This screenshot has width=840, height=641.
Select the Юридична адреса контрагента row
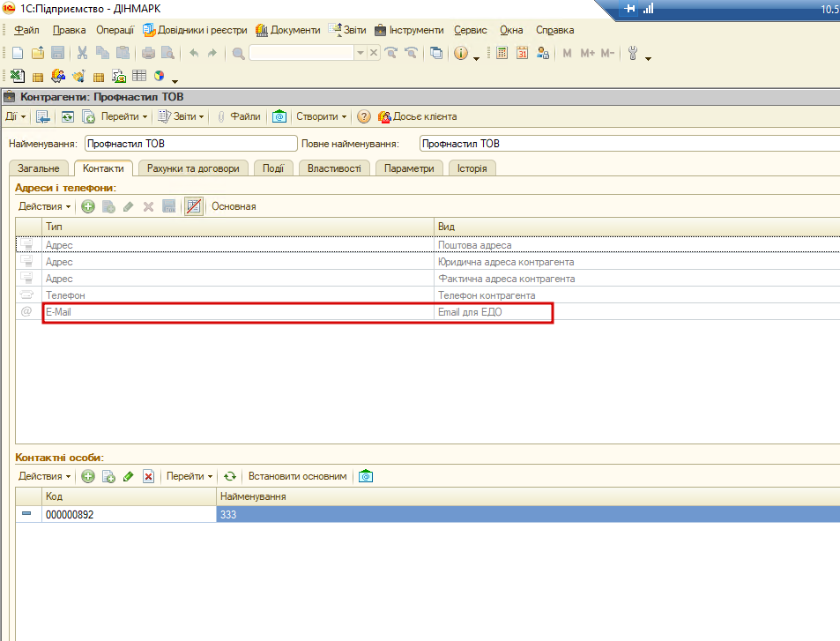(428, 262)
